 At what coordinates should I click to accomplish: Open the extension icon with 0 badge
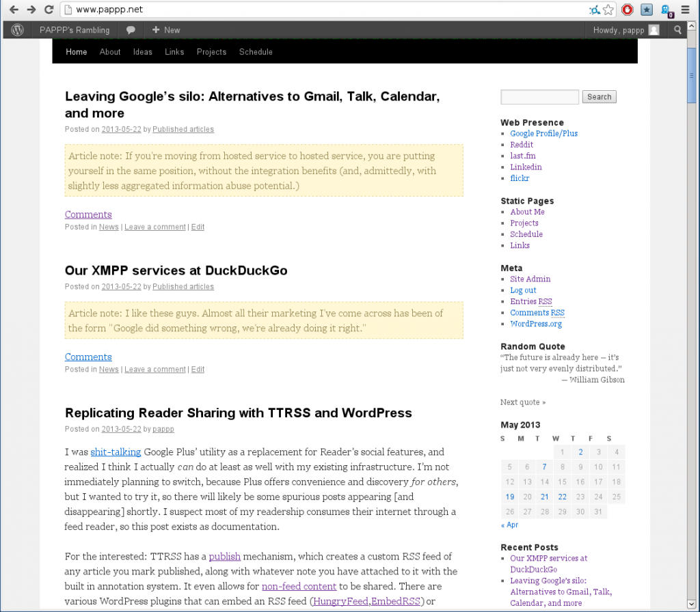(667, 11)
